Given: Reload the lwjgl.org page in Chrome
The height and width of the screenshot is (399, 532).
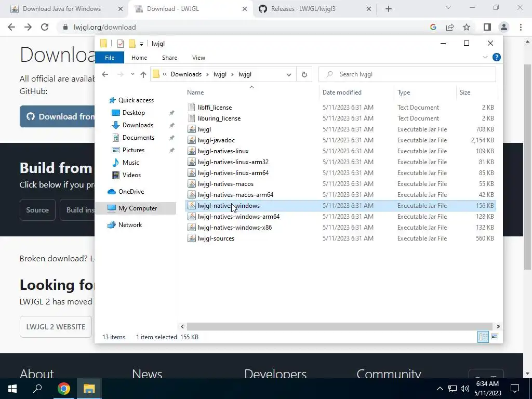Looking at the screenshot, I should tap(45, 27).
